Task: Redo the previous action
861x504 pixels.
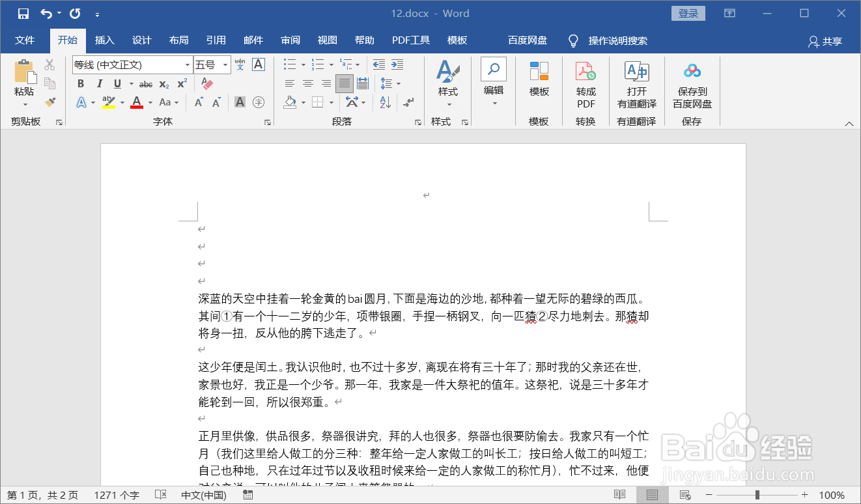Action: click(75, 14)
